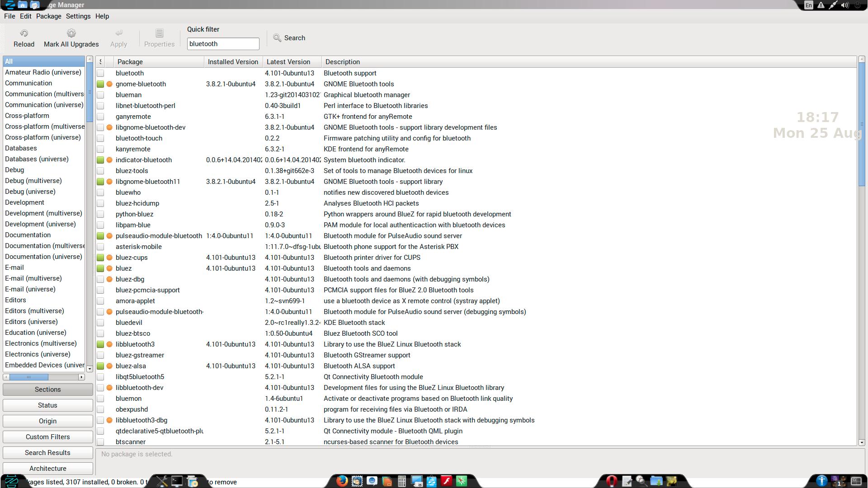Launch Firefox from the bottom dock
Viewport: 868px width, 488px height.
342,481
